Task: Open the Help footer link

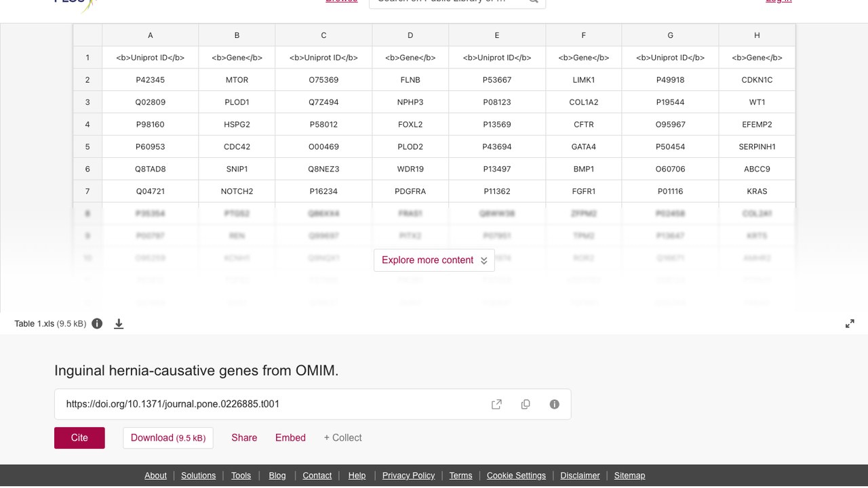Action: [x=357, y=476]
